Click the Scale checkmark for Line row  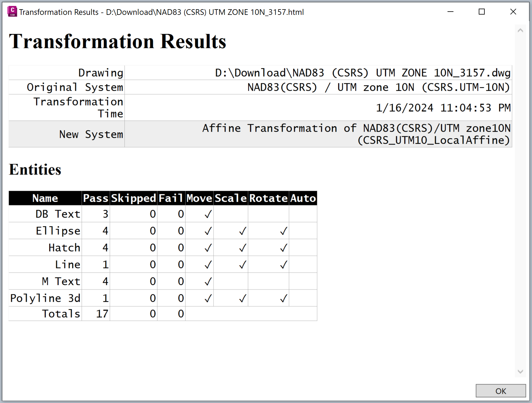tap(242, 264)
